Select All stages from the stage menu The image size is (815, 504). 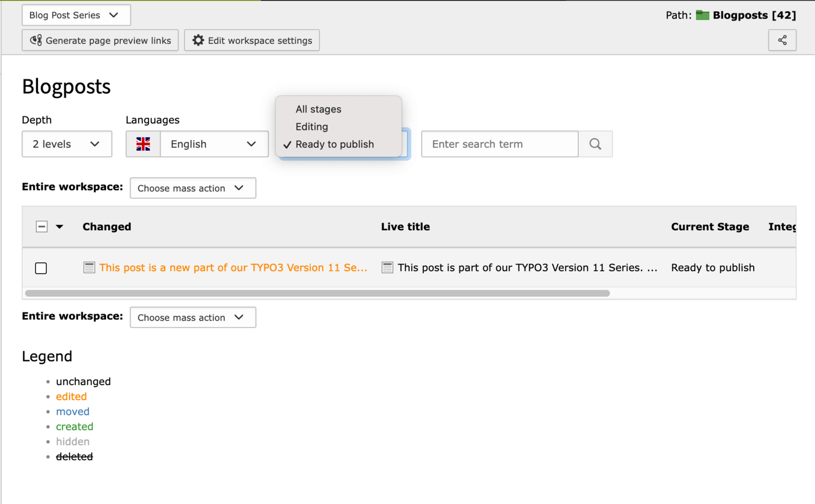coord(318,109)
